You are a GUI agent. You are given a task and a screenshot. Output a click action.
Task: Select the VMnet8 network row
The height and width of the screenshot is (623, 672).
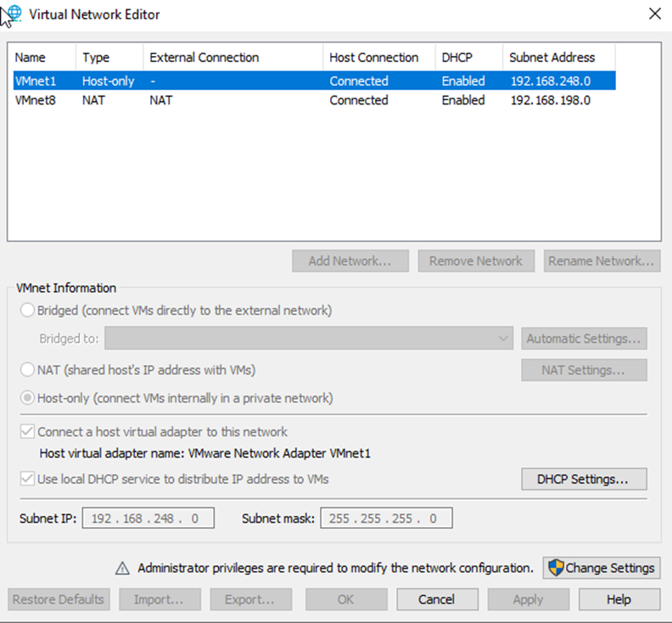point(315,100)
